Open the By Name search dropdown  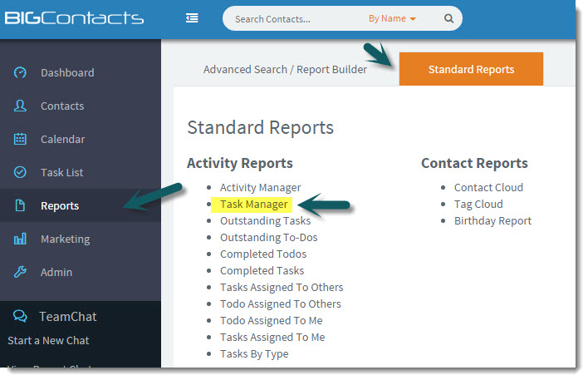[392, 18]
